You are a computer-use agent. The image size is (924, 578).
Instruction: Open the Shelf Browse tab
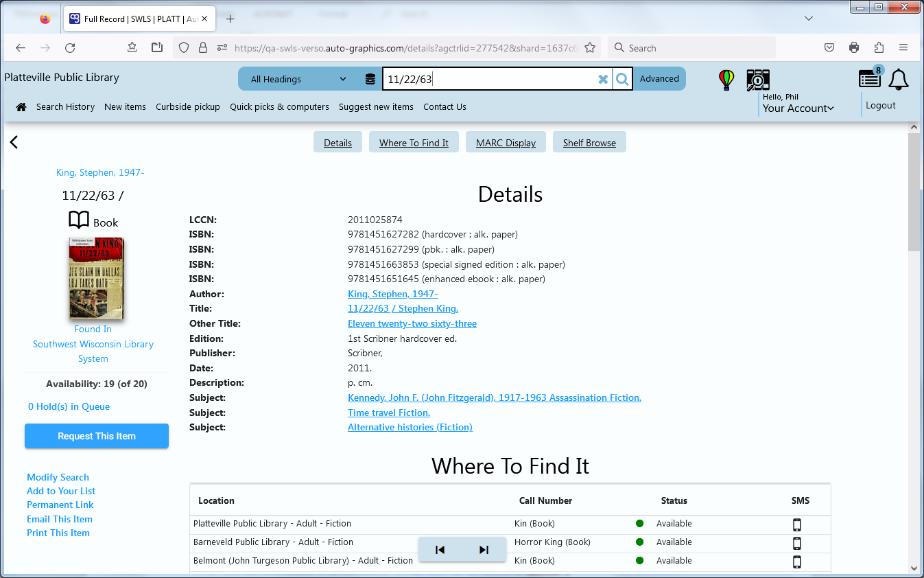(x=589, y=143)
